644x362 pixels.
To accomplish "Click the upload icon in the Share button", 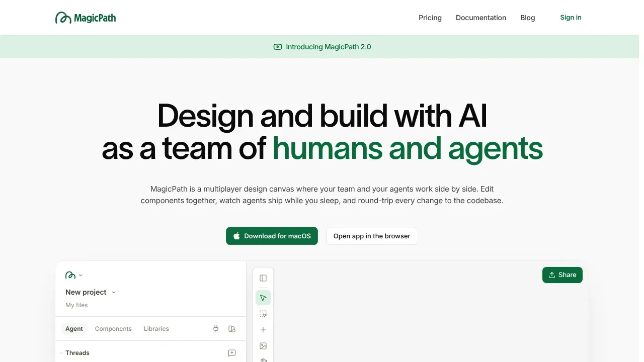I will click(552, 275).
